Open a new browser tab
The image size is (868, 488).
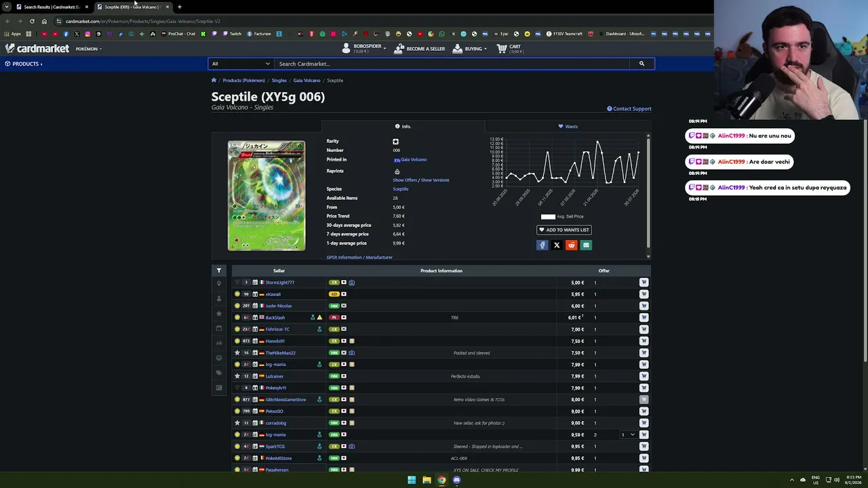tap(180, 7)
